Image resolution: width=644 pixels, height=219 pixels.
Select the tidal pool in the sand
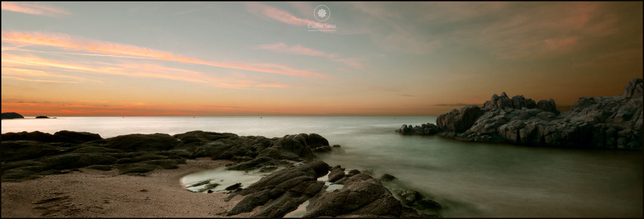[218, 179]
